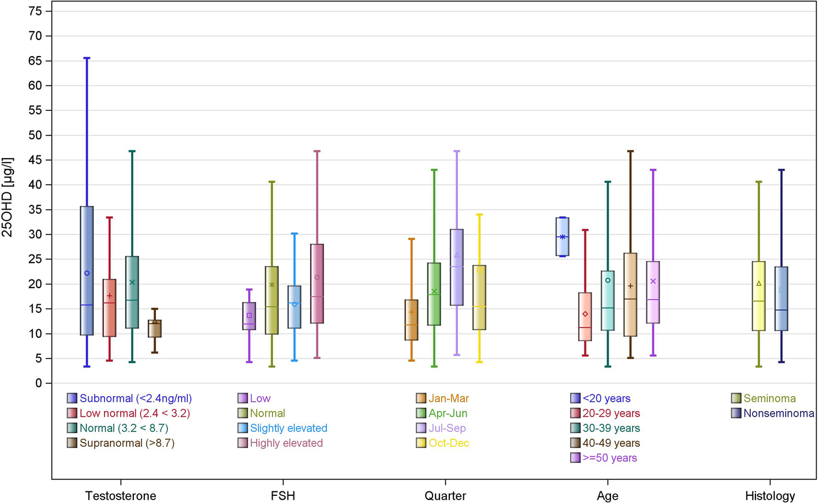The height and width of the screenshot is (504, 819).
Task: Click the magenta >=50 years age box
Action: coord(653,292)
